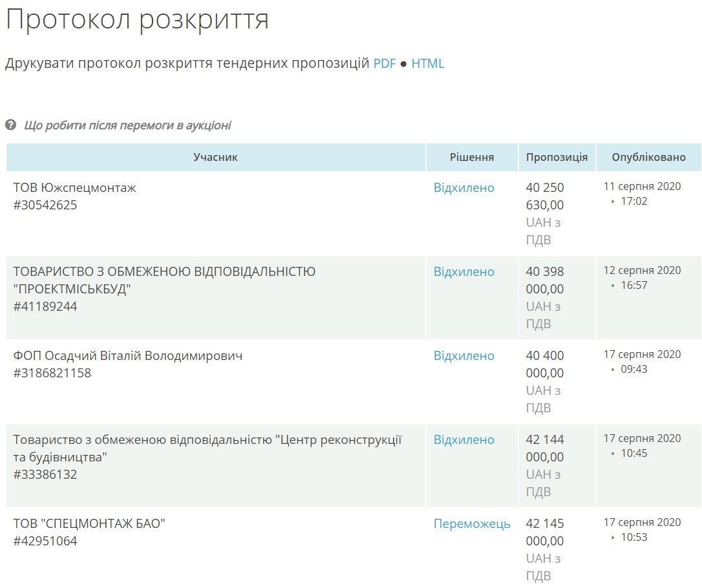Click the 42 145 000,00 winning bid
Screen dimensions: 702x588
pyautogui.click(x=545, y=532)
